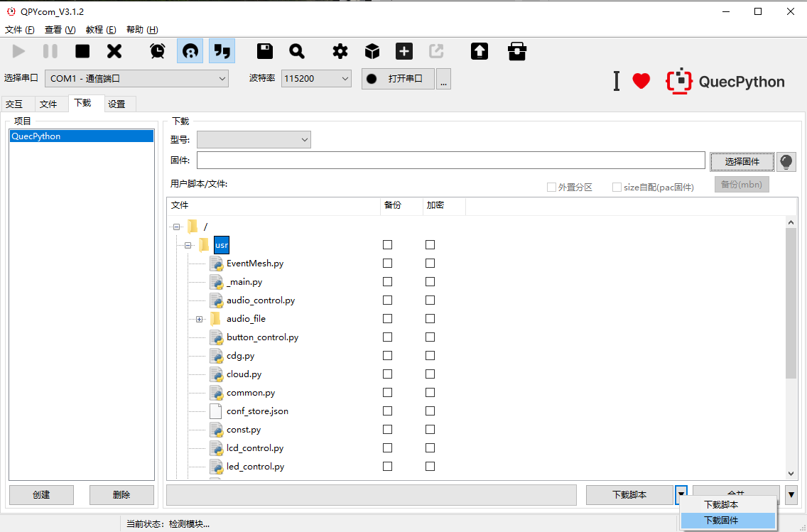Collapse the root / tree node
Image resolution: width=807 pixels, height=532 pixels.
176,227
